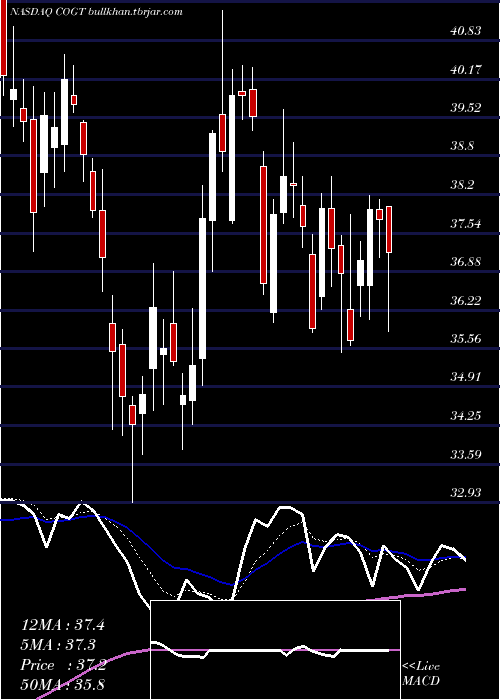500x700 pixels.
Task: Click the 33.59 price axis label
Action: (x=466, y=455)
